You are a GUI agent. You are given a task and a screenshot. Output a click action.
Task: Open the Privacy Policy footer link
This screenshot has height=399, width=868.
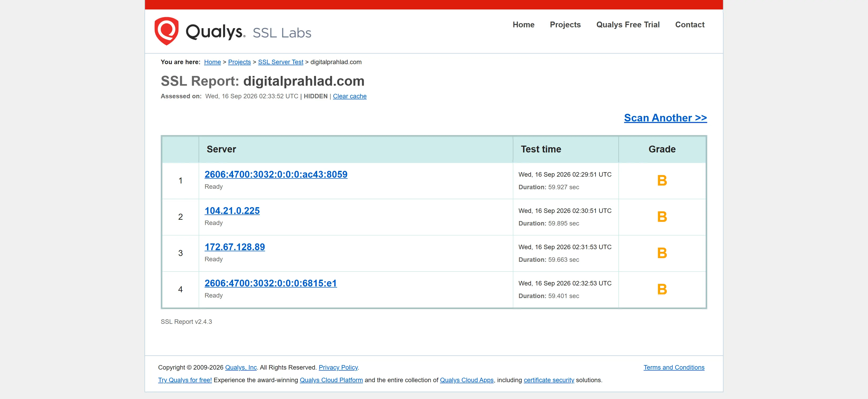pos(338,367)
